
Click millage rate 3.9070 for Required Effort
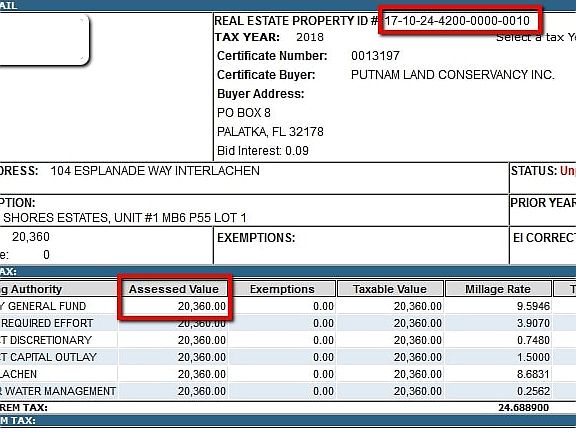[x=533, y=323]
